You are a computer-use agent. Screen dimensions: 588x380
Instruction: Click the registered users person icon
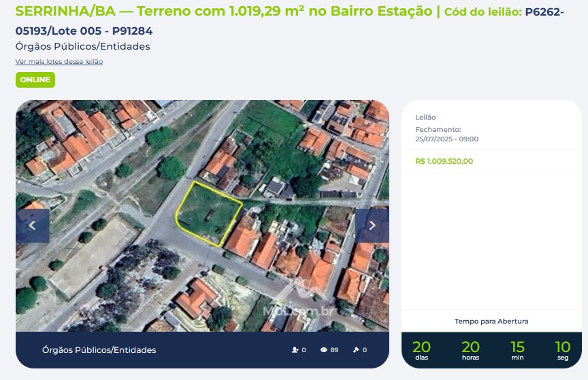(x=295, y=349)
